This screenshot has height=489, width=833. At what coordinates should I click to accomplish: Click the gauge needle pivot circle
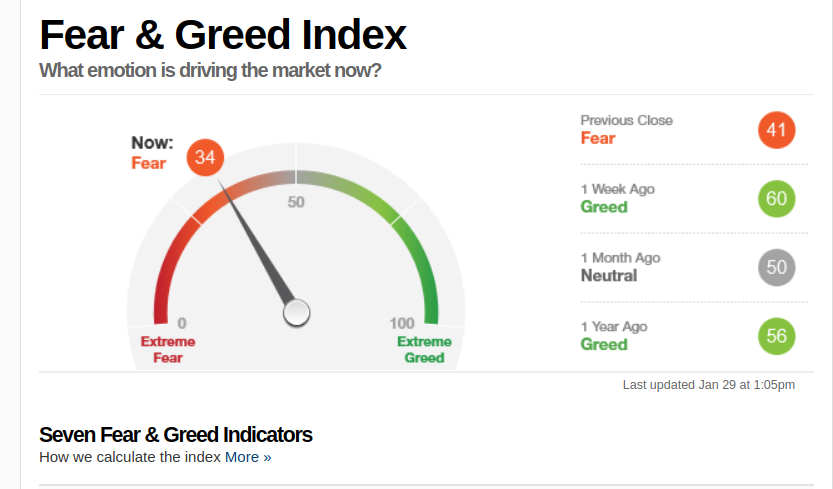296,313
